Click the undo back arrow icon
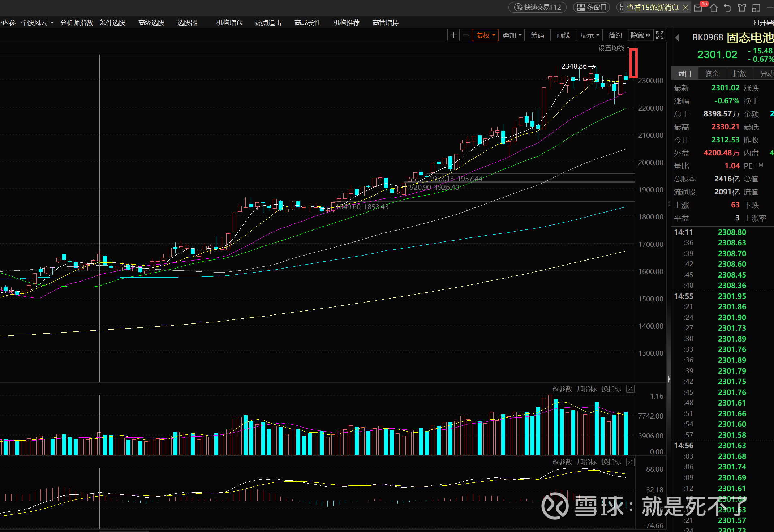This screenshot has height=532, width=774. [728, 8]
